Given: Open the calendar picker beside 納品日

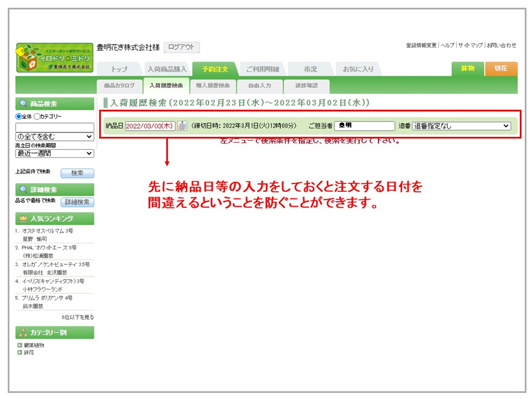Looking at the screenshot, I should point(182,126).
